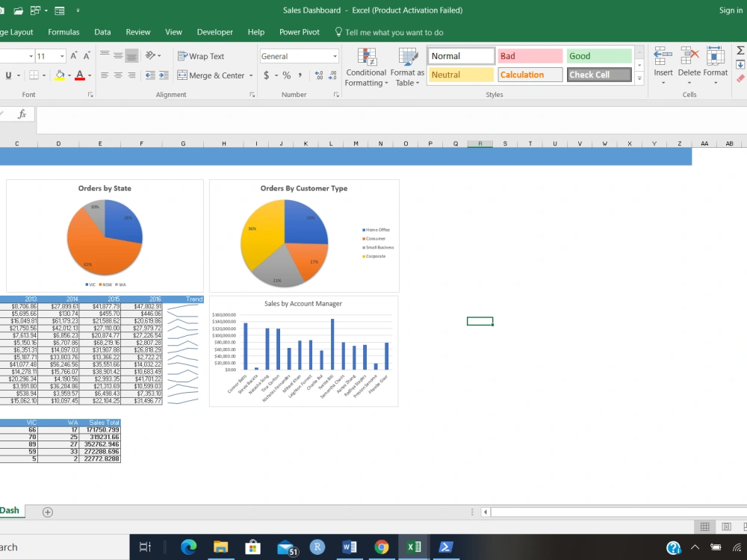Viewport: 747px width, 560px height.
Task: Select the Orders by State pie chart
Action: pos(105,236)
